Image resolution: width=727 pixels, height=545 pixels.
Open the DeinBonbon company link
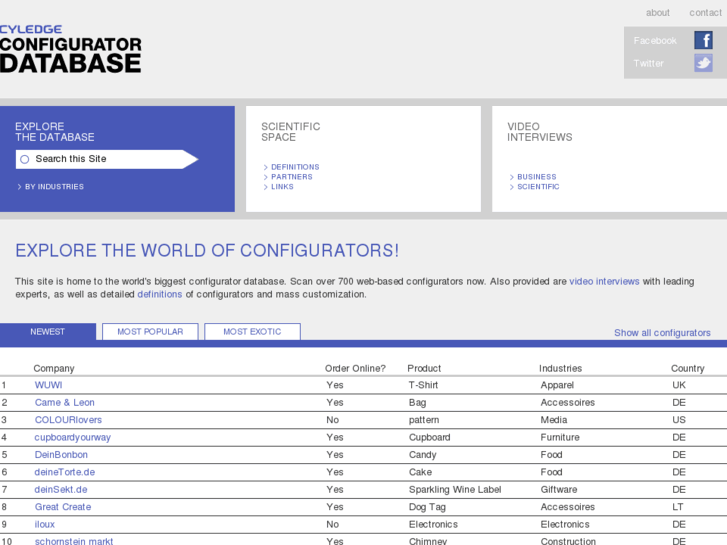click(x=61, y=455)
